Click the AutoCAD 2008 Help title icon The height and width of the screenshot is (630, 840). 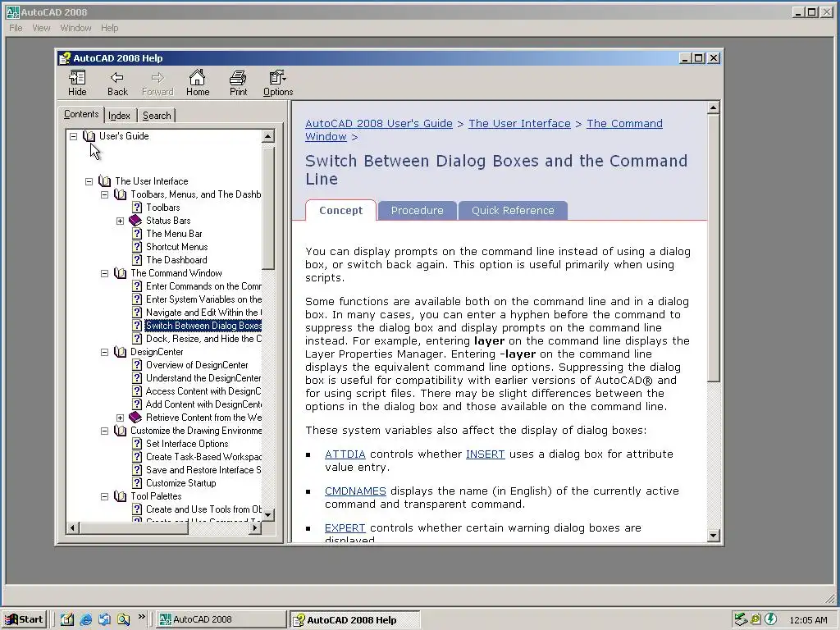pos(65,58)
